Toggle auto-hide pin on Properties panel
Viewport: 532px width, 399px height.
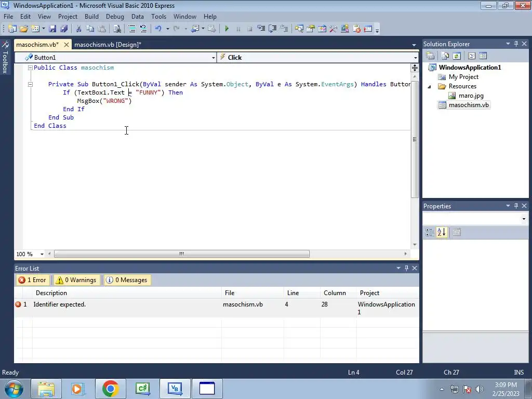516,206
